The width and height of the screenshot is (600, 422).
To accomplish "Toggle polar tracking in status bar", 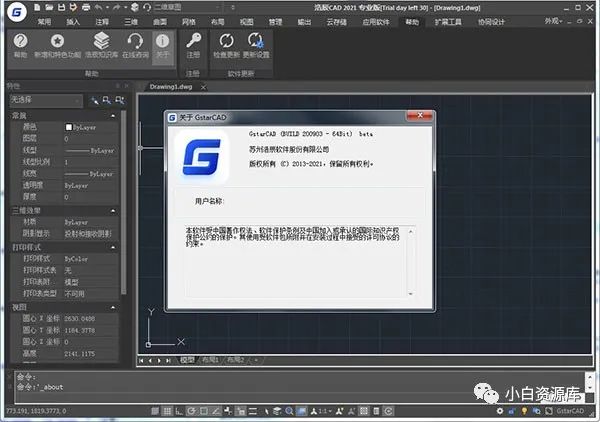I will coord(191,411).
